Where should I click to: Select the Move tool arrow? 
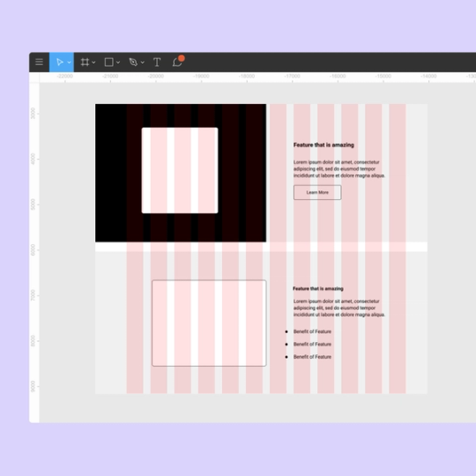point(60,63)
